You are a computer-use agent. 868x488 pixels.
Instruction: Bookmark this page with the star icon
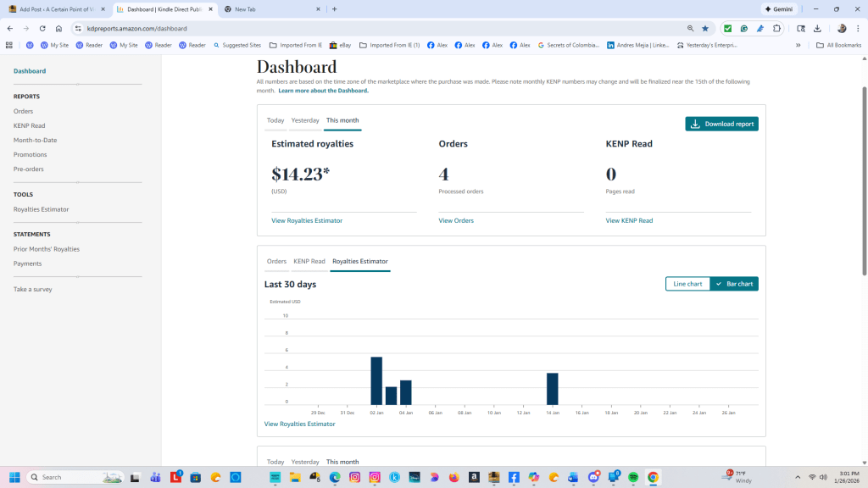pyautogui.click(x=704, y=28)
